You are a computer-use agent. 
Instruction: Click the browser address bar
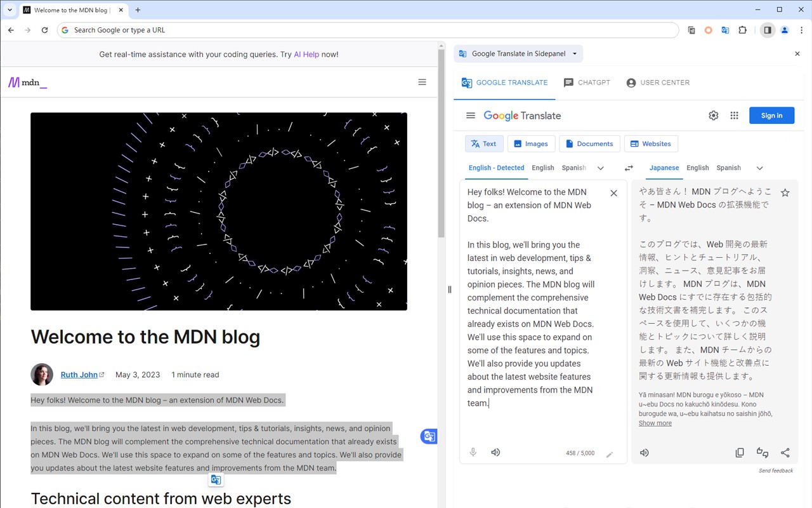click(x=368, y=30)
